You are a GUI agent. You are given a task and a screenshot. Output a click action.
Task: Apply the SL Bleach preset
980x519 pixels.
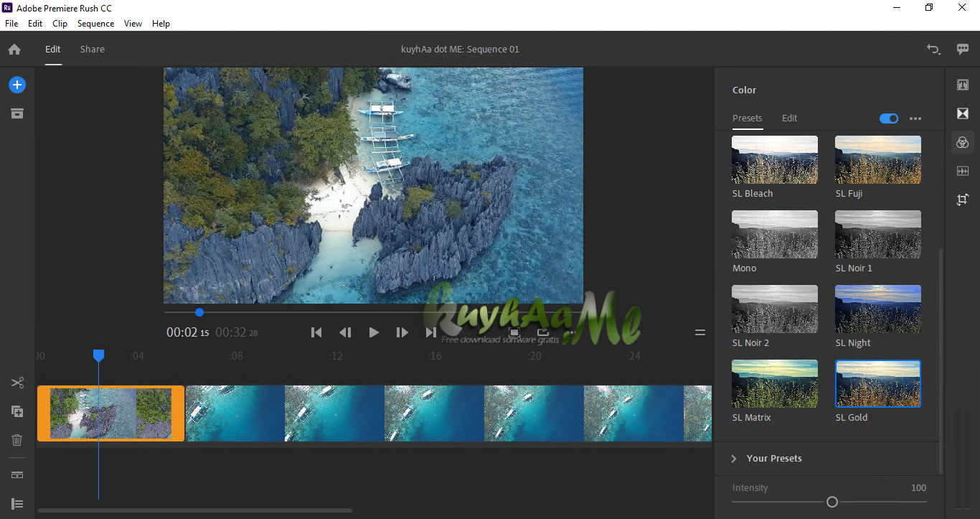[775, 160]
